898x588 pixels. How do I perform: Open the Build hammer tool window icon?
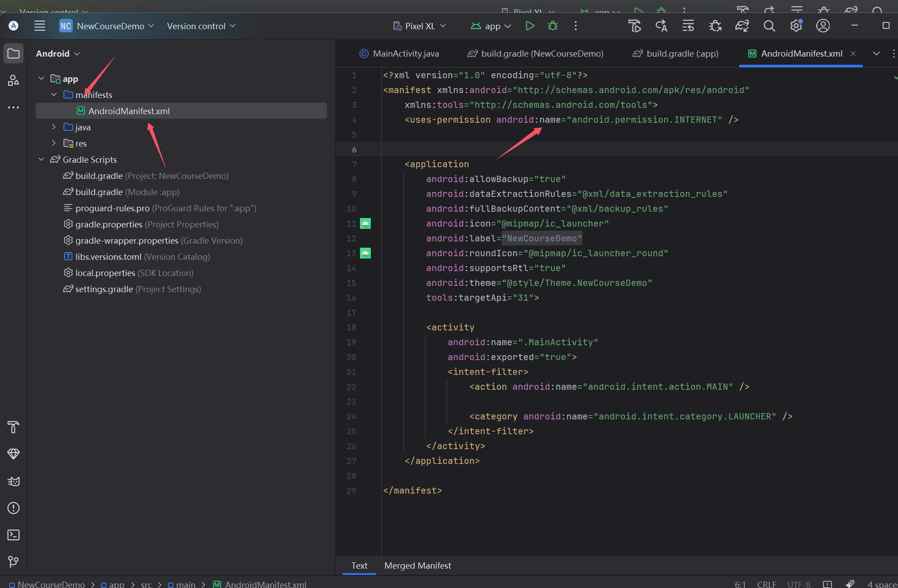[13, 427]
